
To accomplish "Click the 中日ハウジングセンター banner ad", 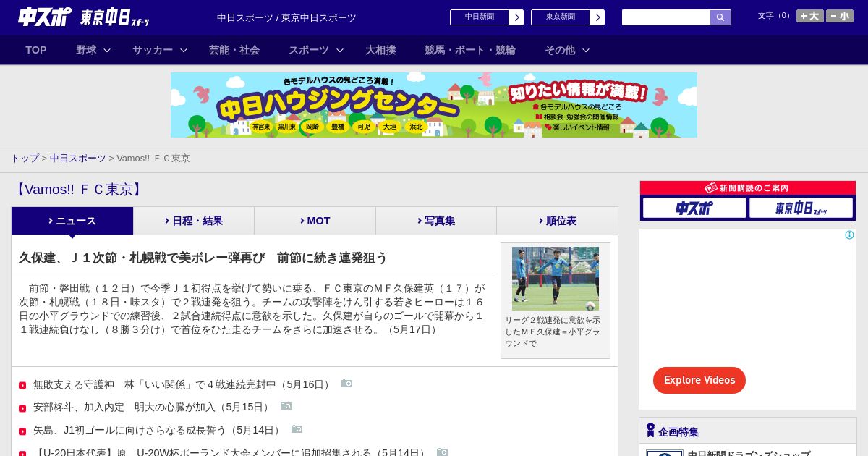I will point(434,105).
